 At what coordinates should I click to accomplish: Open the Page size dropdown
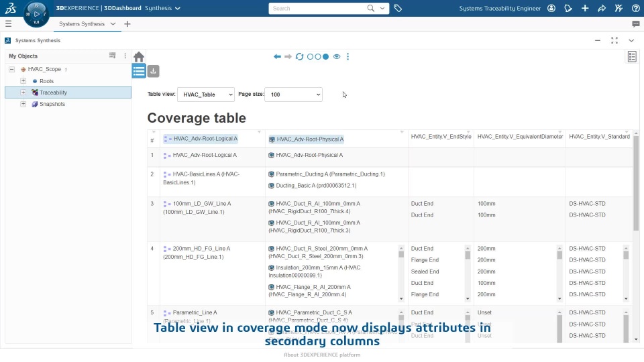pyautogui.click(x=293, y=95)
